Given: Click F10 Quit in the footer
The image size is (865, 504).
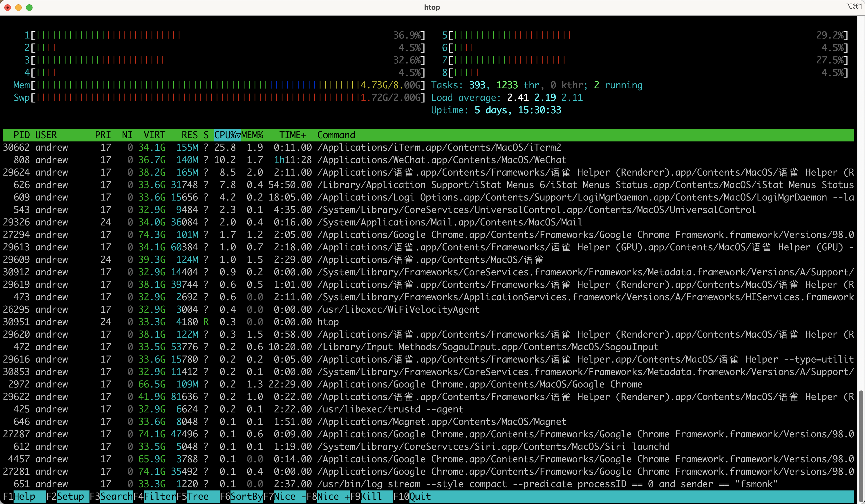Looking at the screenshot, I should click(x=420, y=496).
